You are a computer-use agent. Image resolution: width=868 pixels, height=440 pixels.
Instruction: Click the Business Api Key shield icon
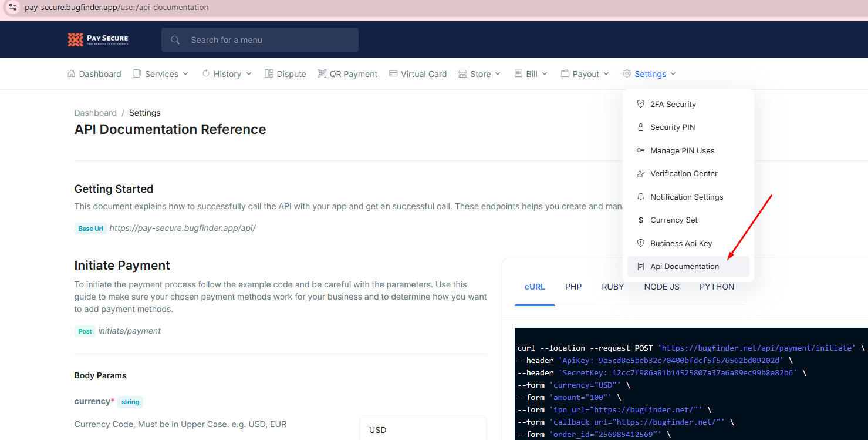click(x=641, y=243)
